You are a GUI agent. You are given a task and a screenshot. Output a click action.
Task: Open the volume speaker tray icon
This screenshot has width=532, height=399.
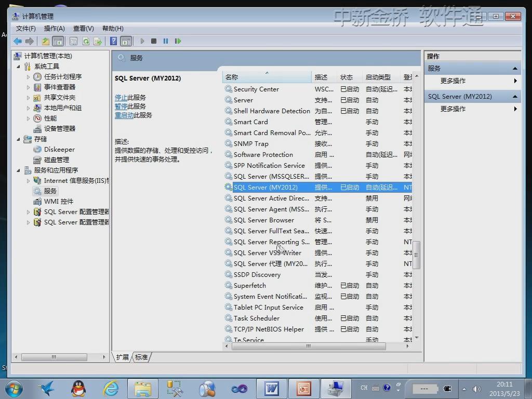[476, 389]
